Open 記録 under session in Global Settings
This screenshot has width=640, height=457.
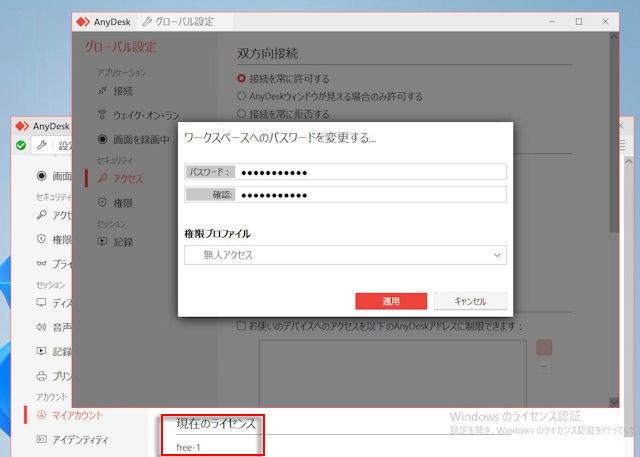click(x=123, y=242)
